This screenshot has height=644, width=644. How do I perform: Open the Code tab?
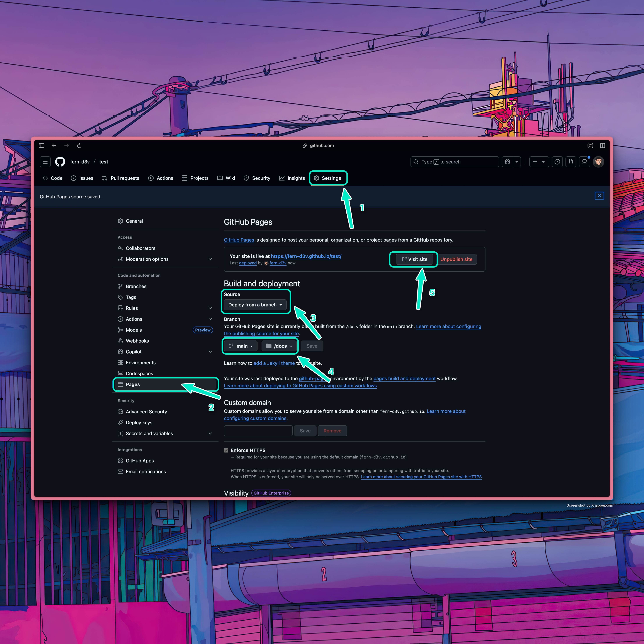[x=52, y=178]
